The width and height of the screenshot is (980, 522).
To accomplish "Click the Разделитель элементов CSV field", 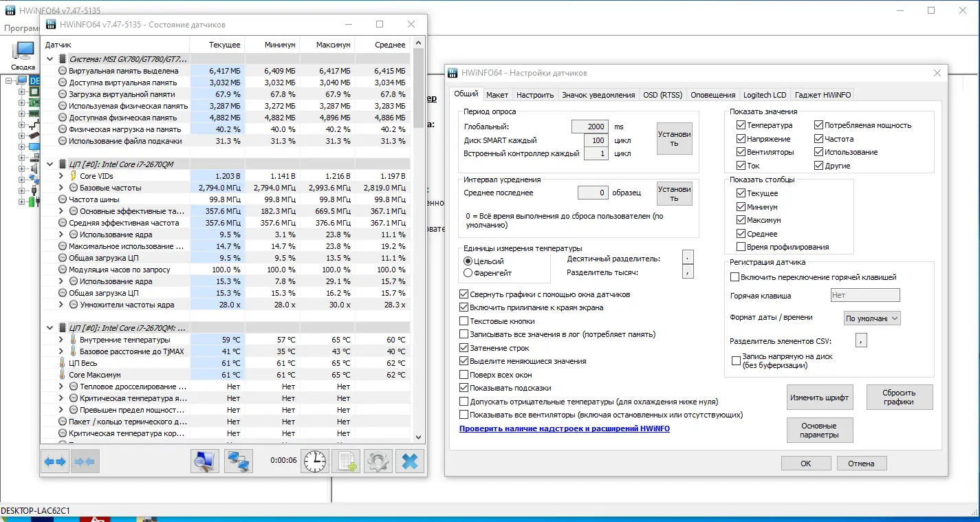I will [862, 340].
